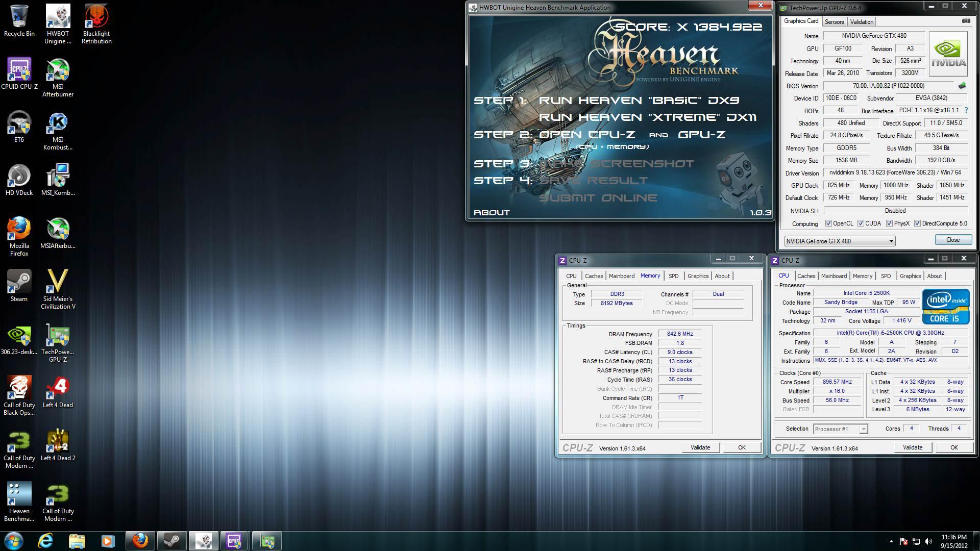Expand the NVIDIA GeForce GTX 480 dropdown
Image resolution: width=980 pixels, height=551 pixels.
click(891, 241)
